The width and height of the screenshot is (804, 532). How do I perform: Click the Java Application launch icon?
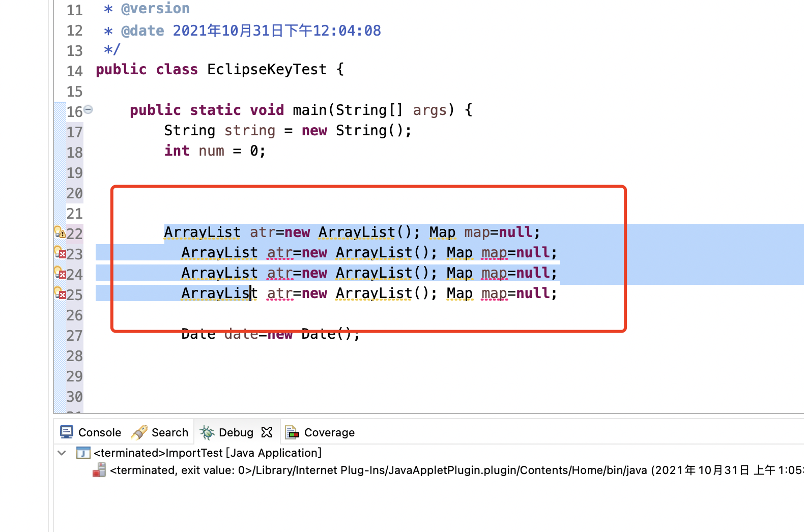(x=83, y=453)
